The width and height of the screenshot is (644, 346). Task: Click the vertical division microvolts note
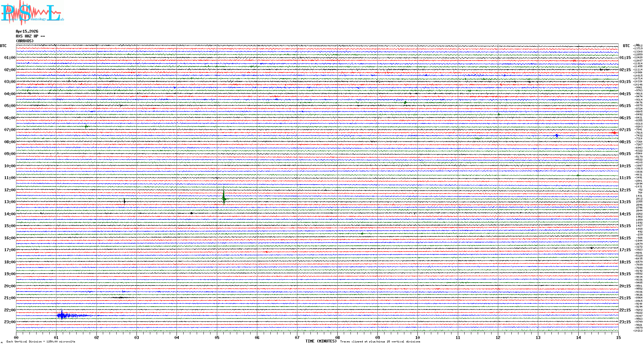pyautogui.click(x=41, y=342)
